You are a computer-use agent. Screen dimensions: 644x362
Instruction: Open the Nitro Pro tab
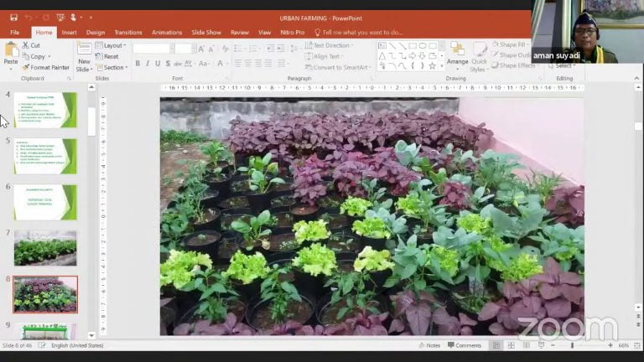click(x=293, y=33)
